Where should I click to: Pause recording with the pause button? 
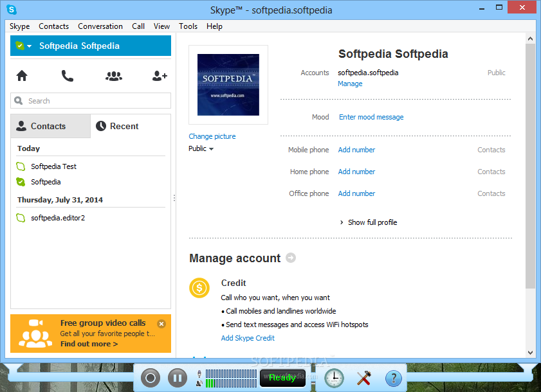click(178, 378)
